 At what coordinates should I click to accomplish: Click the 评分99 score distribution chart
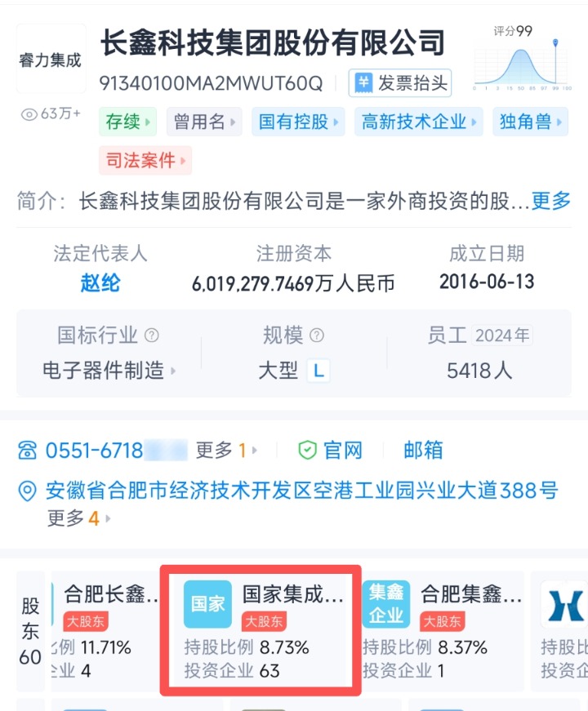pos(522,58)
